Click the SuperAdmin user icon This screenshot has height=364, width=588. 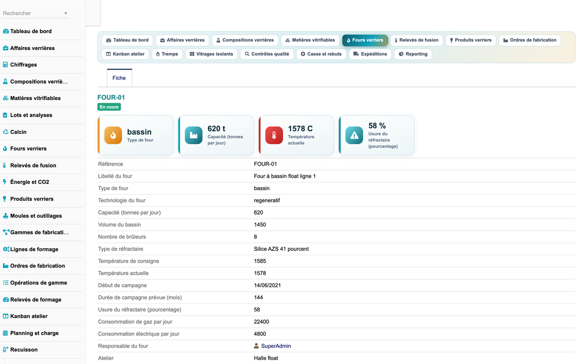click(256, 346)
